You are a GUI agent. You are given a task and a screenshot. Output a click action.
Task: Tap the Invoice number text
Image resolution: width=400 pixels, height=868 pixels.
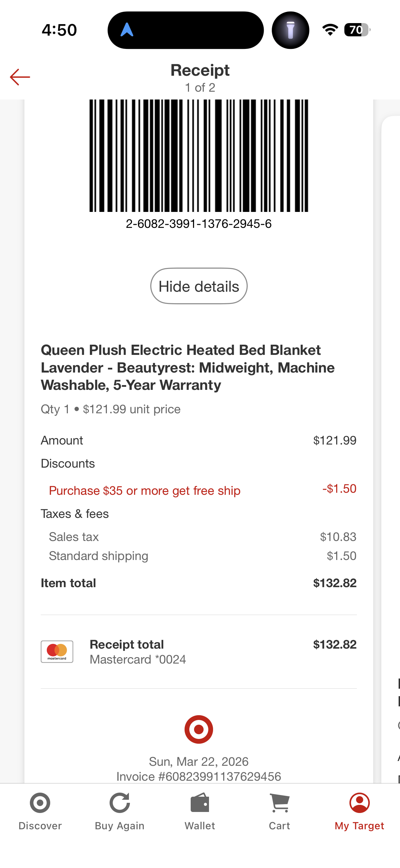click(x=199, y=777)
